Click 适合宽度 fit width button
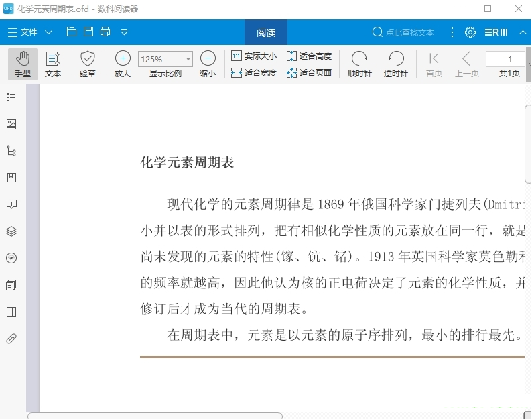Viewport: 532px width, 419px height. click(253, 73)
